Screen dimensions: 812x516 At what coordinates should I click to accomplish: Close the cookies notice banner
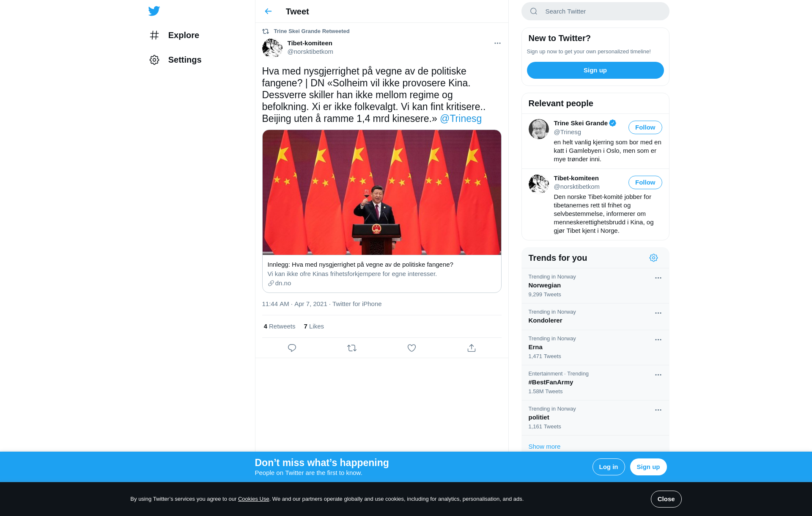[x=666, y=499]
